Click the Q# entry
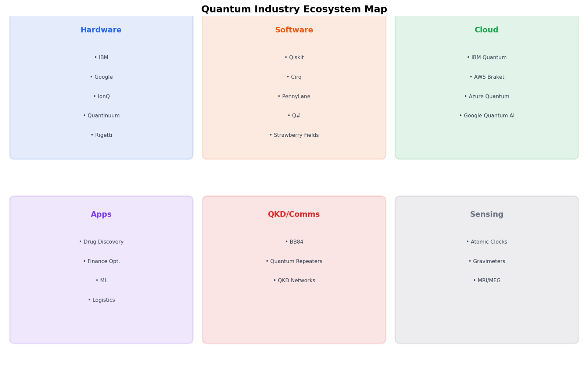Viewport: 588px width, 390px height. pyautogui.click(x=294, y=116)
